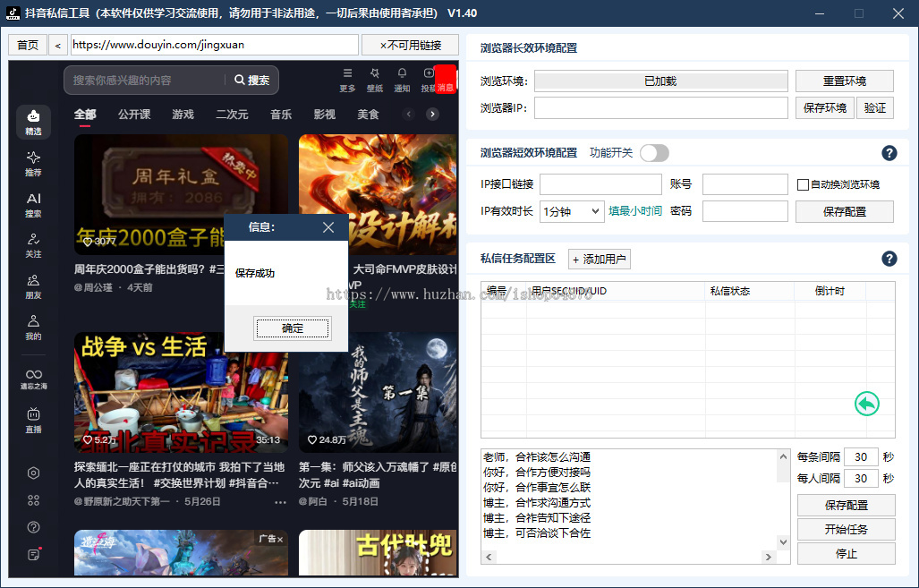The width and height of the screenshot is (919, 588).
Task: Select the 美食 category tab
Action: click(x=368, y=115)
